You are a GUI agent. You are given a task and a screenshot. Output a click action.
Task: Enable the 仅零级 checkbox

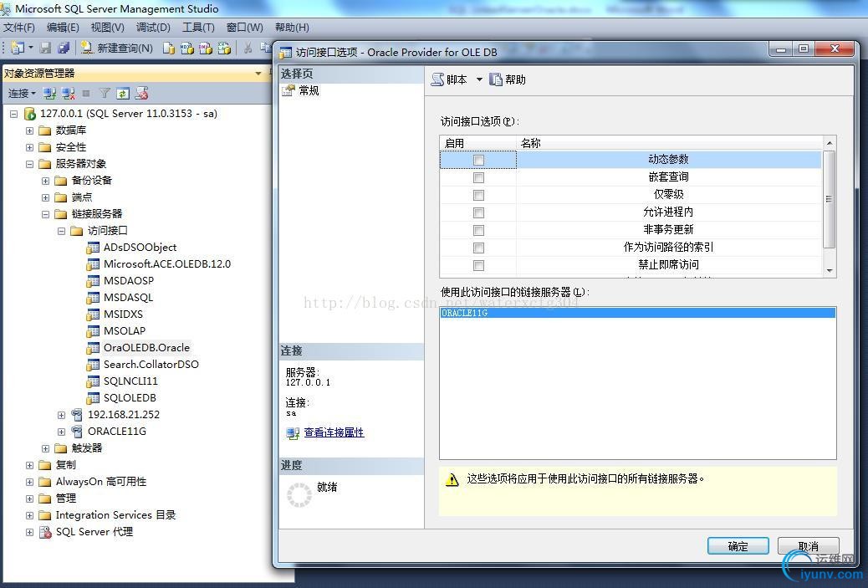pyautogui.click(x=479, y=196)
